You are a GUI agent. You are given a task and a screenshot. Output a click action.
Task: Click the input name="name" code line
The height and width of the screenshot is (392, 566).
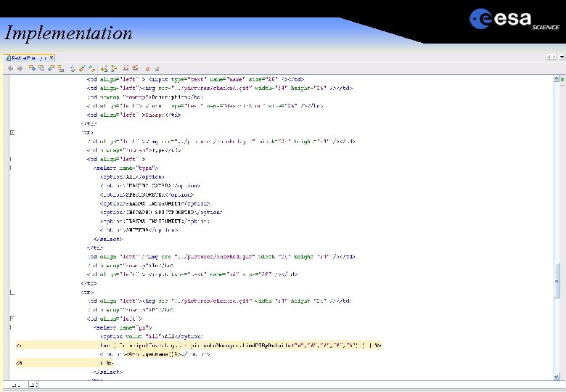(x=195, y=79)
